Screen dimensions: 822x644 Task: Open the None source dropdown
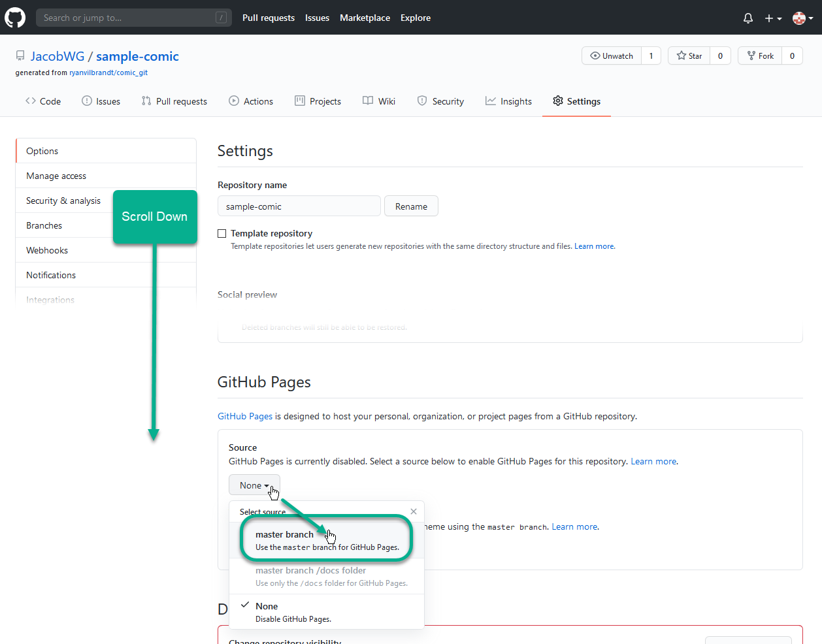point(254,485)
